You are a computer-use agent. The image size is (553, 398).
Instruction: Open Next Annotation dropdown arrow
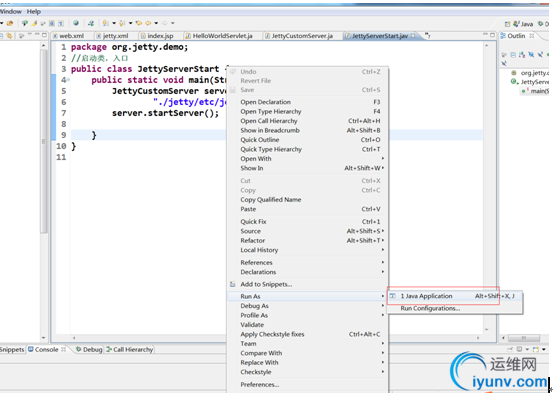click(114, 23)
